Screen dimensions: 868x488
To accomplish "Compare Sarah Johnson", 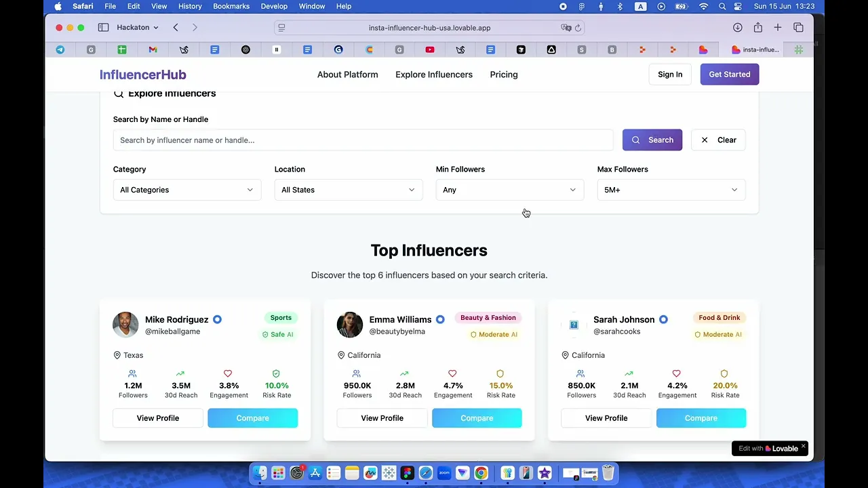I will point(701,418).
